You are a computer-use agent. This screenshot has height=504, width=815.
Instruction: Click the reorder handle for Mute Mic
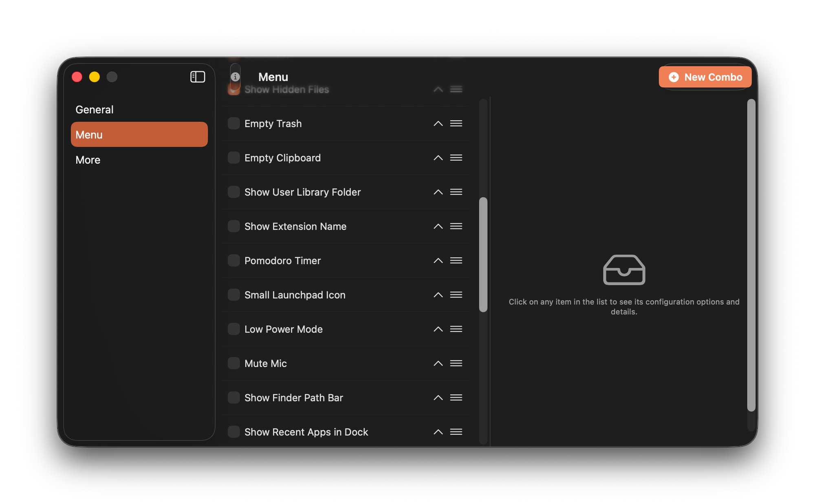click(x=456, y=363)
